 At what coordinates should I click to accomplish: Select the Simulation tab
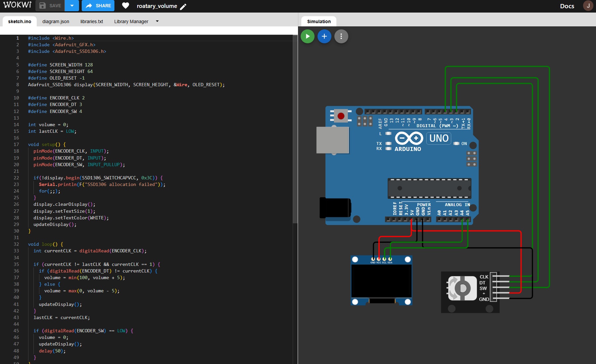pyautogui.click(x=319, y=21)
